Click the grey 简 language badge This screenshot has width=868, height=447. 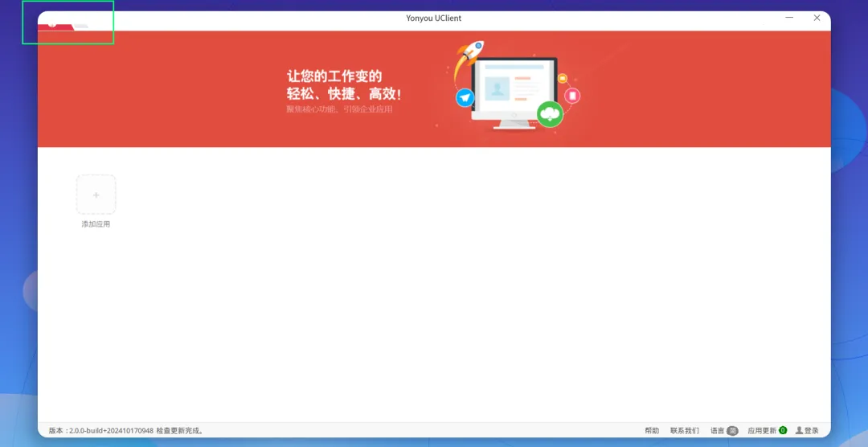point(732,430)
